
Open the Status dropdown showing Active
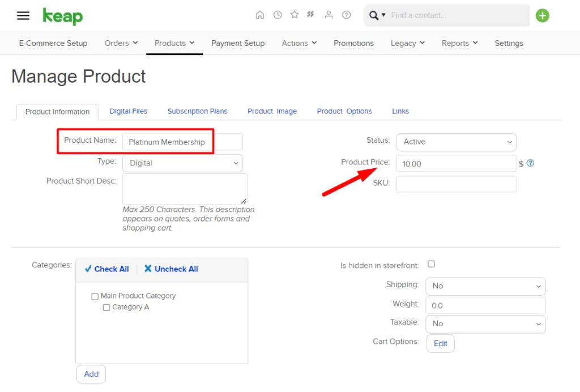pyautogui.click(x=456, y=142)
